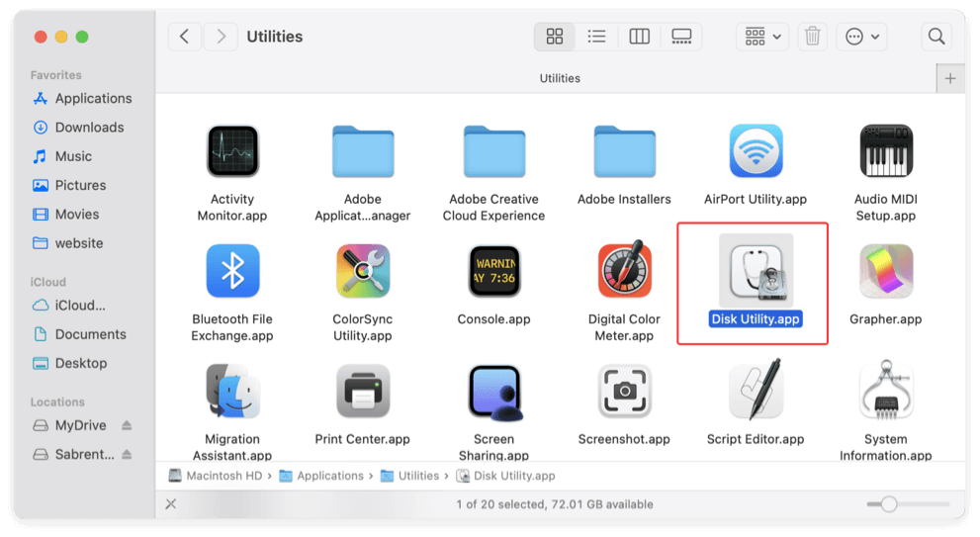Image resolution: width=980 pixels, height=537 pixels.
Task: Open Activity Monitor.app icon
Action: pyautogui.click(x=232, y=151)
